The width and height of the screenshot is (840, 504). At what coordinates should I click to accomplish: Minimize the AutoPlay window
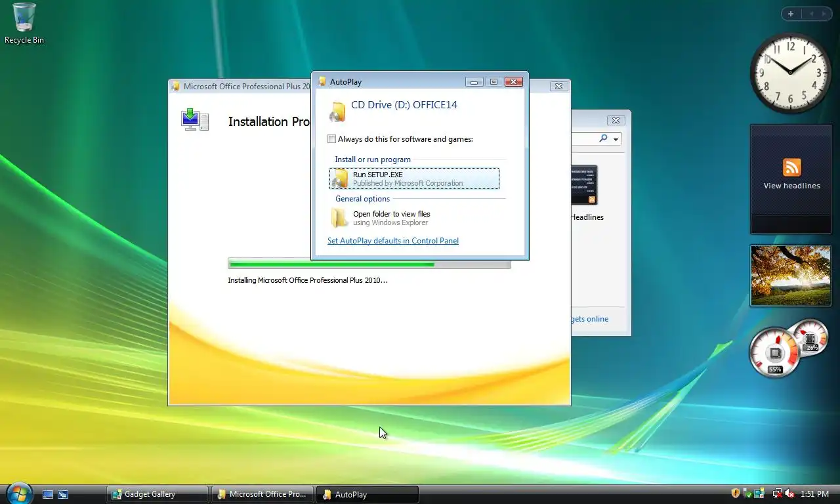point(474,82)
